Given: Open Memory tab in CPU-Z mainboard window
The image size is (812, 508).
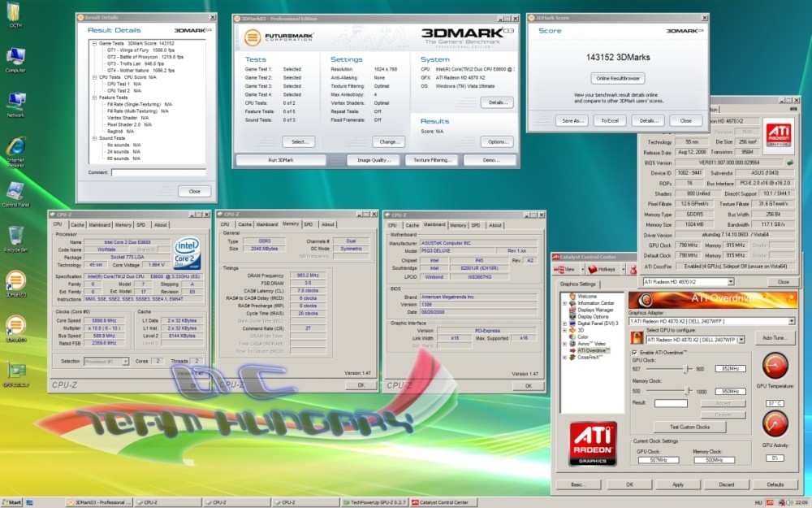Looking at the screenshot, I should 458,225.
